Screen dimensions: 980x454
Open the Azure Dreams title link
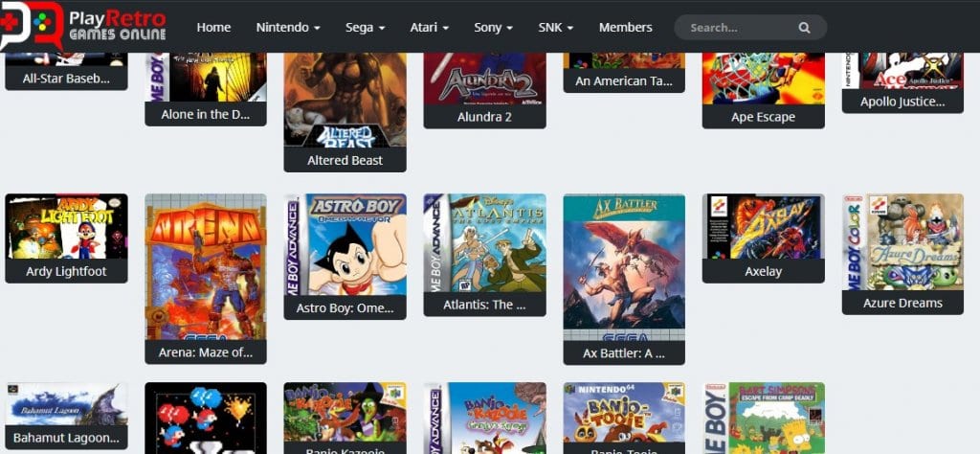click(902, 303)
